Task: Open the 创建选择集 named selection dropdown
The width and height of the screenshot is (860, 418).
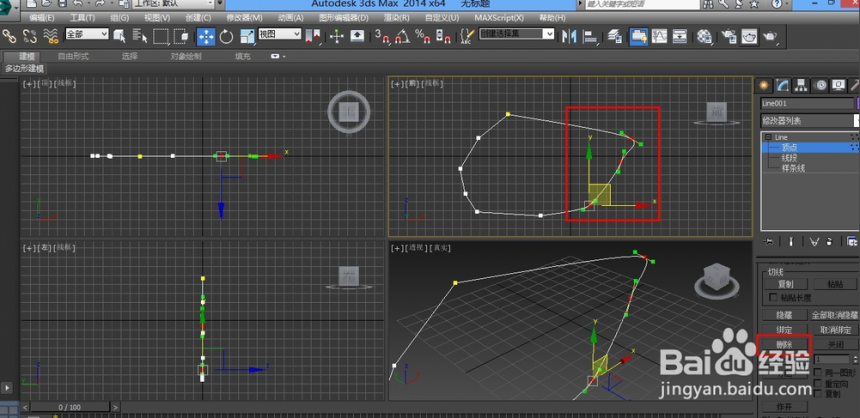Action: click(x=517, y=33)
